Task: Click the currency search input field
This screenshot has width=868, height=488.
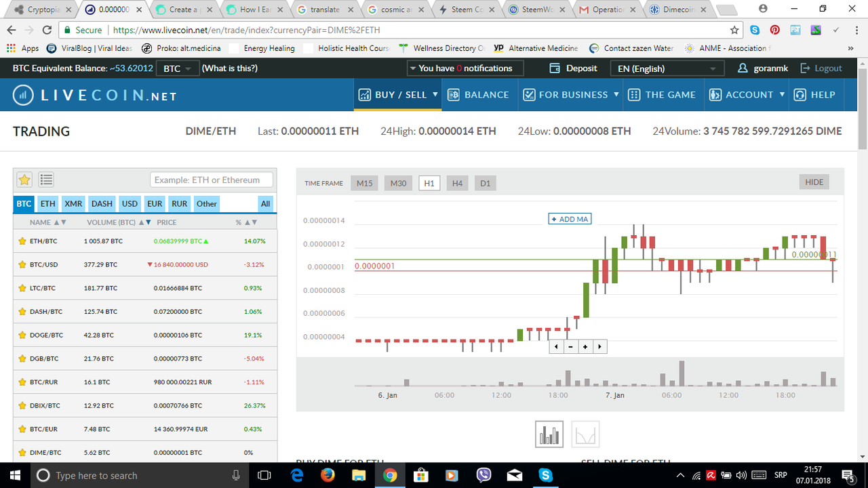Action: tap(212, 180)
